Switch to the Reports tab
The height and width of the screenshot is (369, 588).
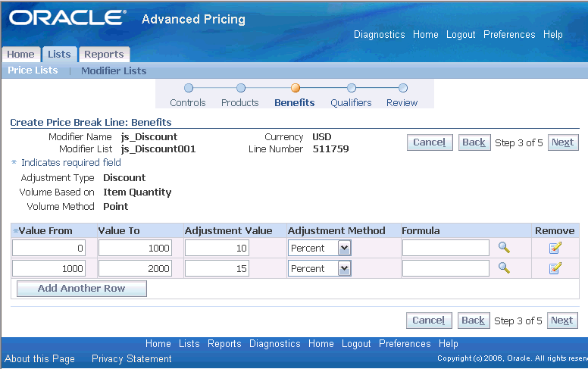click(x=104, y=55)
